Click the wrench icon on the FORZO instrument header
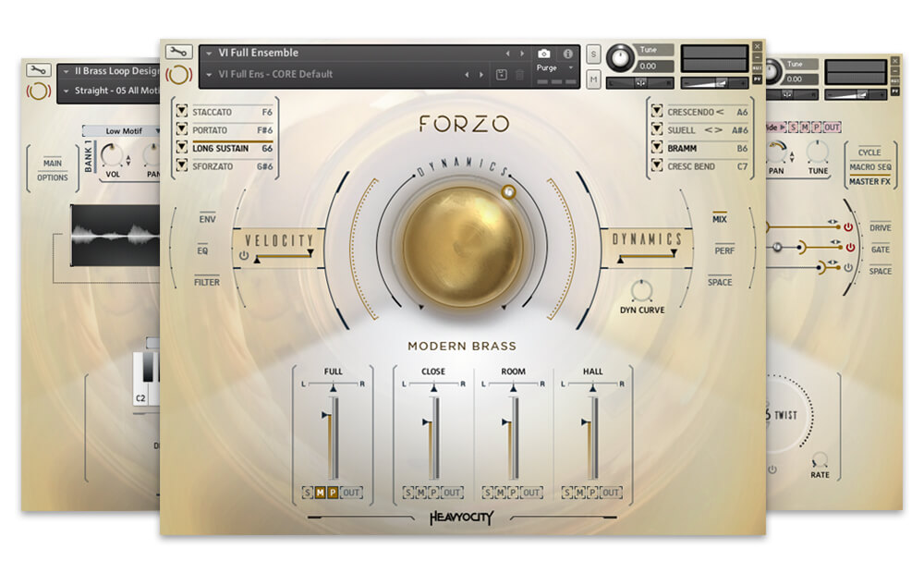This screenshot has width=924, height=573. (178, 53)
